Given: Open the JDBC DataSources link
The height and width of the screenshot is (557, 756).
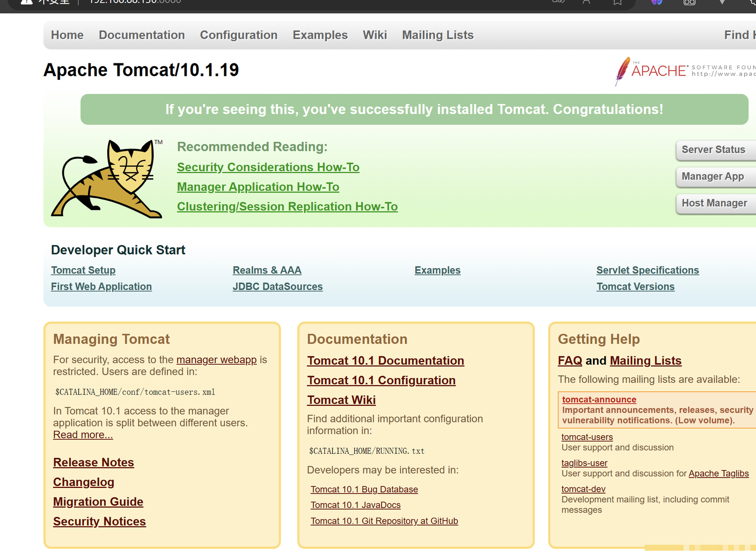Looking at the screenshot, I should (x=277, y=287).
